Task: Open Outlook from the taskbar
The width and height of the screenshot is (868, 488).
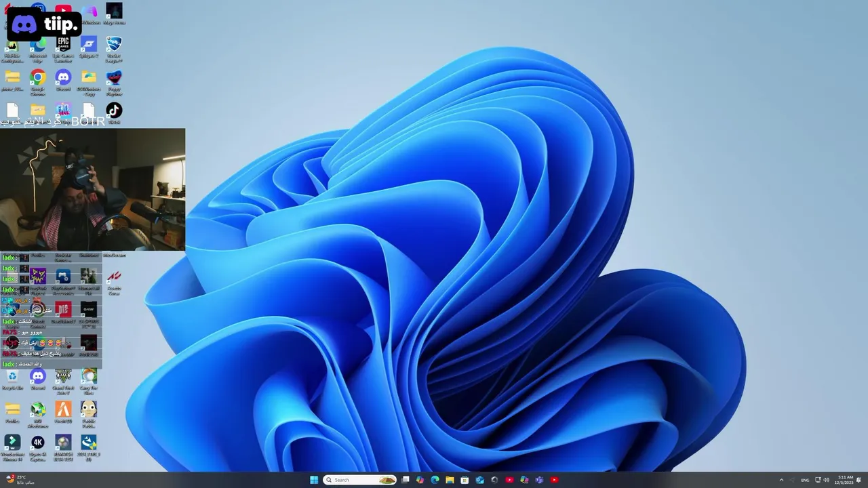Action: (x=479, y=480)
